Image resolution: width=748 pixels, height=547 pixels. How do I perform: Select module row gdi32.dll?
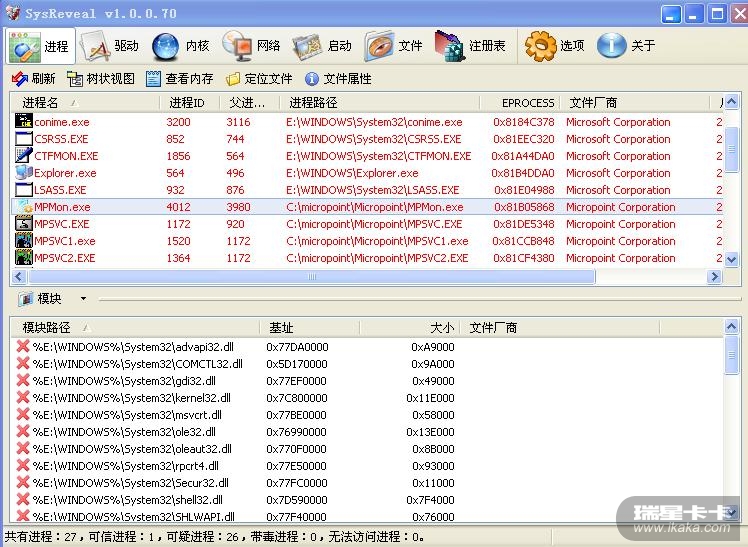366,381
